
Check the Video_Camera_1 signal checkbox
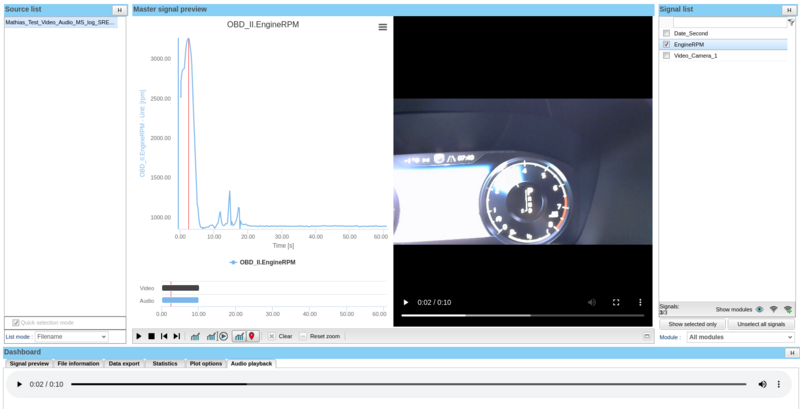pyautogui.click(x=667, y=56)
